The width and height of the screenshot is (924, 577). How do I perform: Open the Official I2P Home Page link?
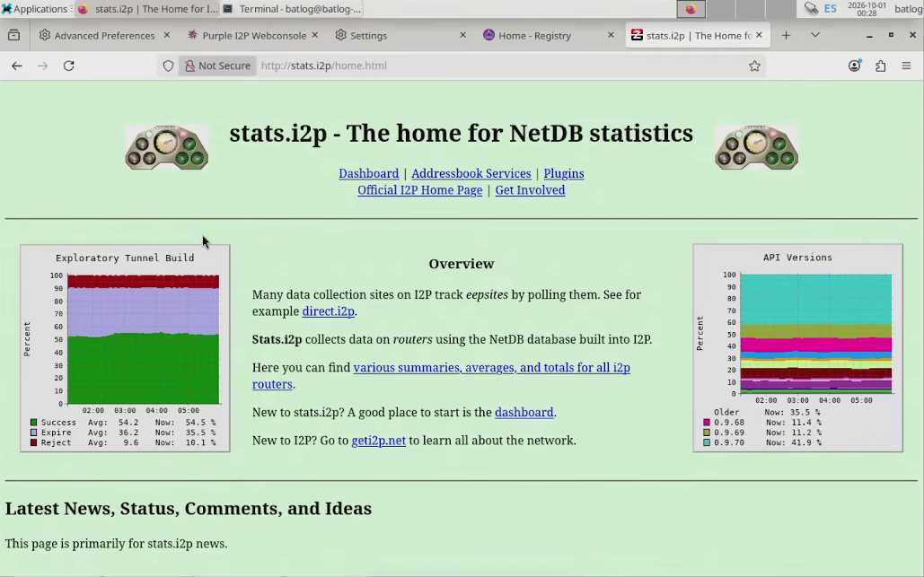tap(419, 190)
